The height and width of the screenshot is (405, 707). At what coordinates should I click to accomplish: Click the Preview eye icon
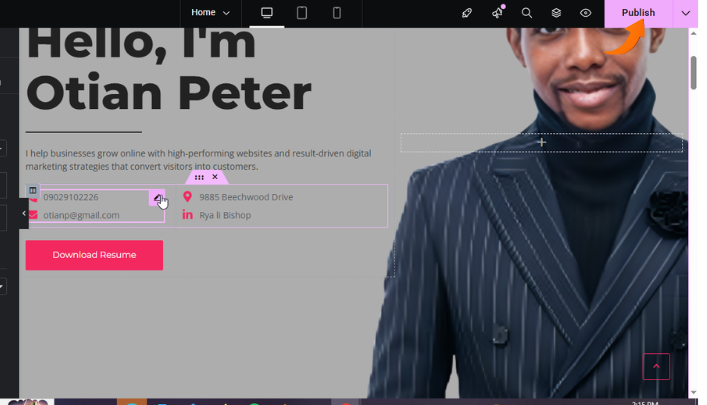coord(586,13)
